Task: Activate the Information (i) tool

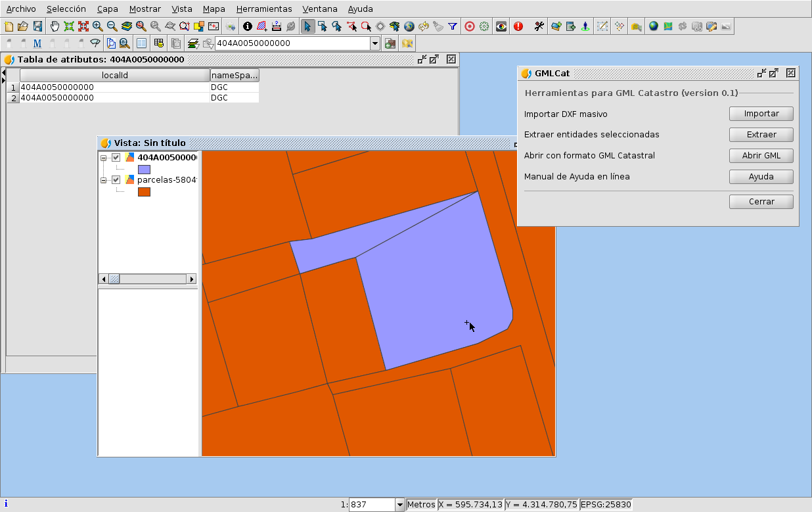Action: [x=248, y=26]
